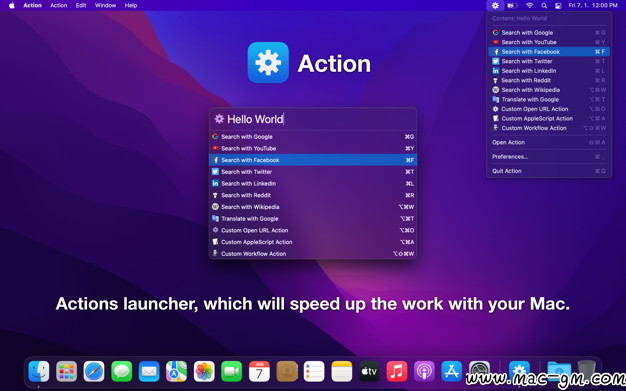Open Mail from the Dock
Viewport: 626px width, 391px height.
point(149,371)
